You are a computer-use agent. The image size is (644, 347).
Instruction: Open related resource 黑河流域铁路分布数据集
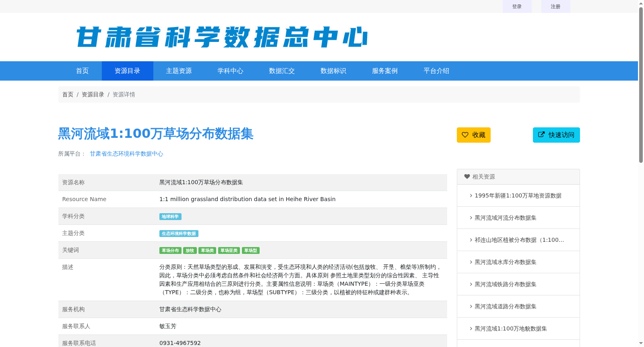[506, 284]
